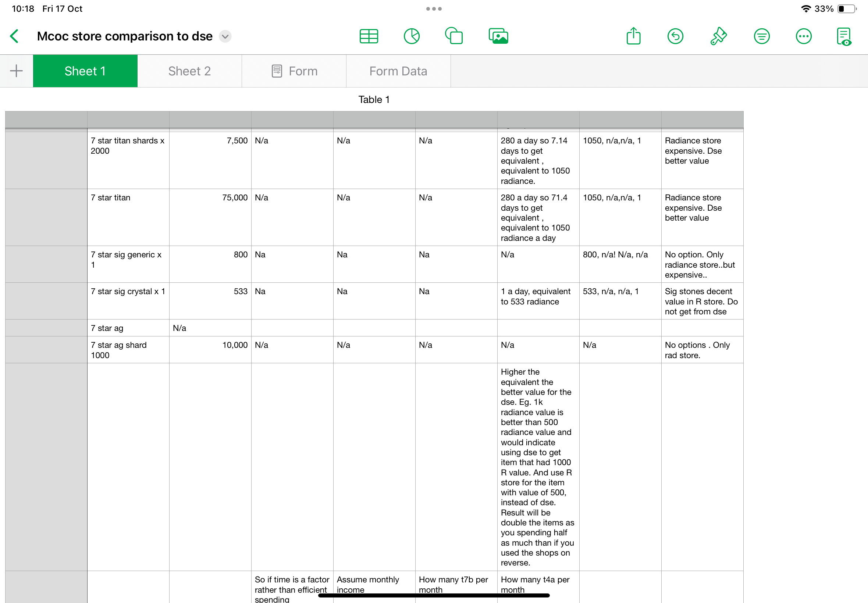Select the '7 star sig crystal x 1' cell
The width and height of the screenshot is (868, 603).
[128, 300]
